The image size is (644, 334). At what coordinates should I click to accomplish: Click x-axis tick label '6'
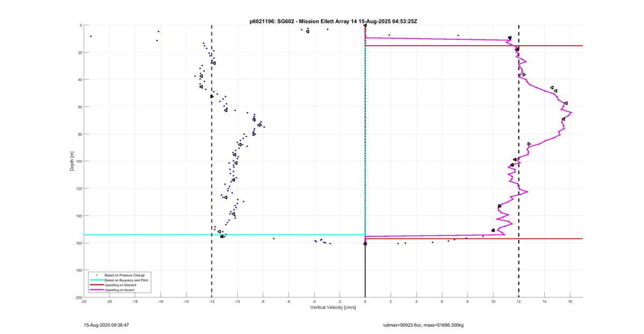pyautogui.click(x=442, y=302)
